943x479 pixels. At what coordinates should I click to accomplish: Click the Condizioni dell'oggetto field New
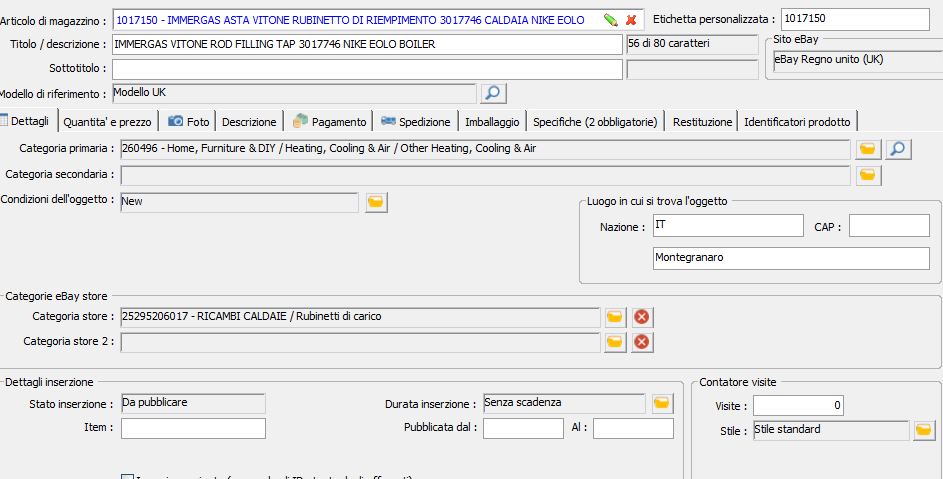pos(239,202)
